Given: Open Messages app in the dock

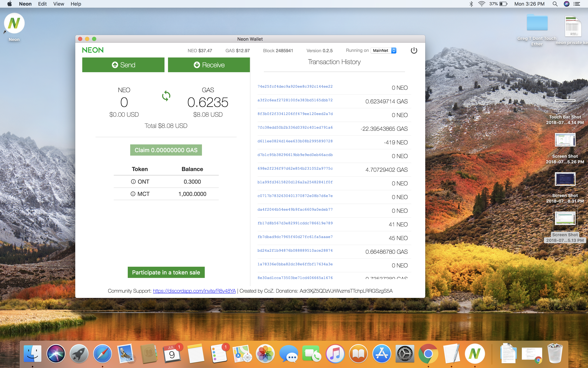Looking at the screenshot, I should [x=288, y=354].
